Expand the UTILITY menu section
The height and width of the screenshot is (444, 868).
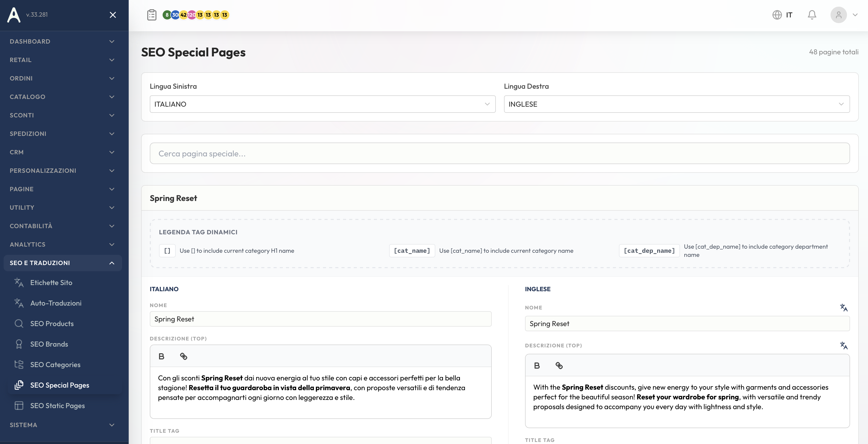click(63, 207)
